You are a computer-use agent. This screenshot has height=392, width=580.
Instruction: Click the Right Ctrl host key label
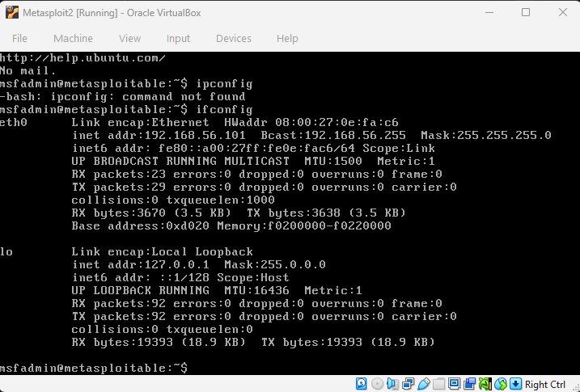pyautogui.click(x=545, y=385)
